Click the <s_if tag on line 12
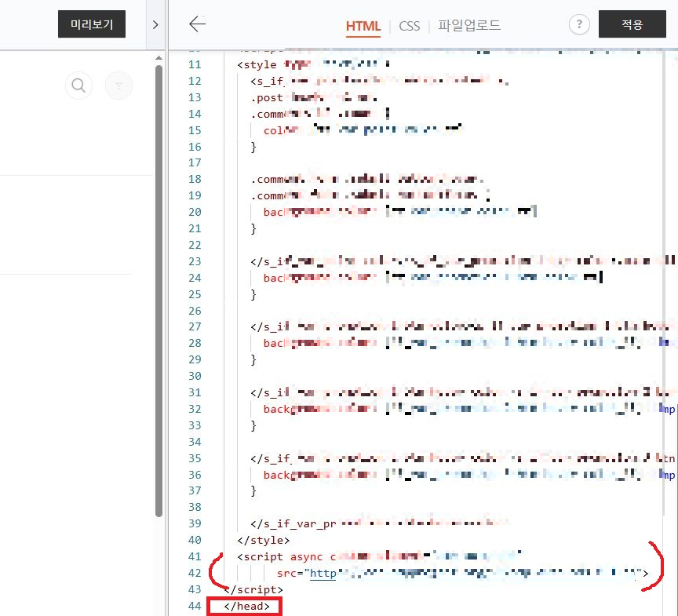Viewport: 678px width, 616px height. (x=267, y=82)
